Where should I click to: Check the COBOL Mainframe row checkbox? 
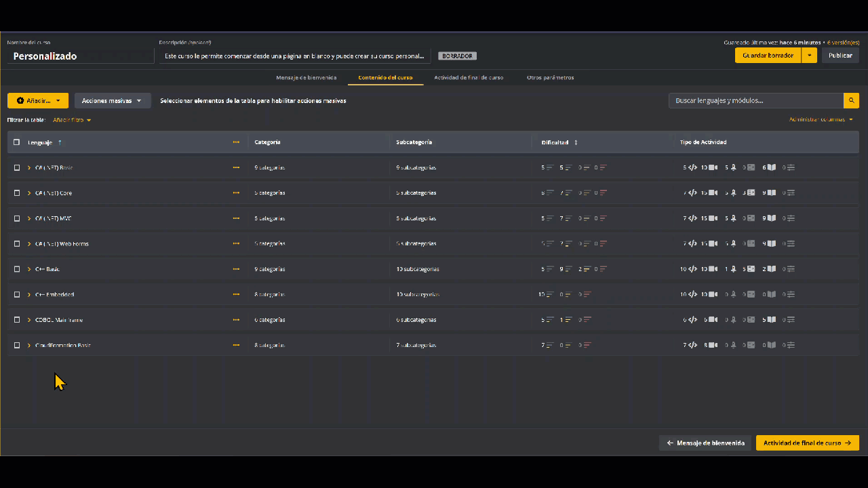point(17,320)
